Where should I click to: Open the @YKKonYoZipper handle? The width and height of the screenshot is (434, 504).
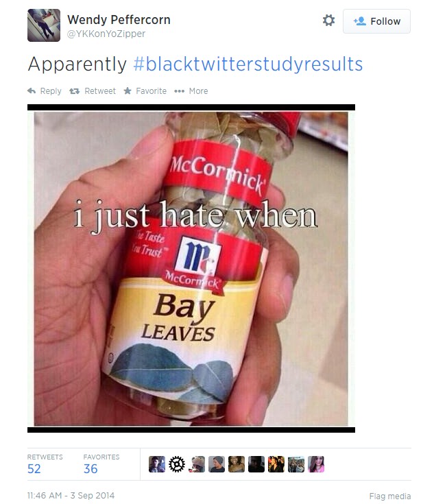(106, 34)
